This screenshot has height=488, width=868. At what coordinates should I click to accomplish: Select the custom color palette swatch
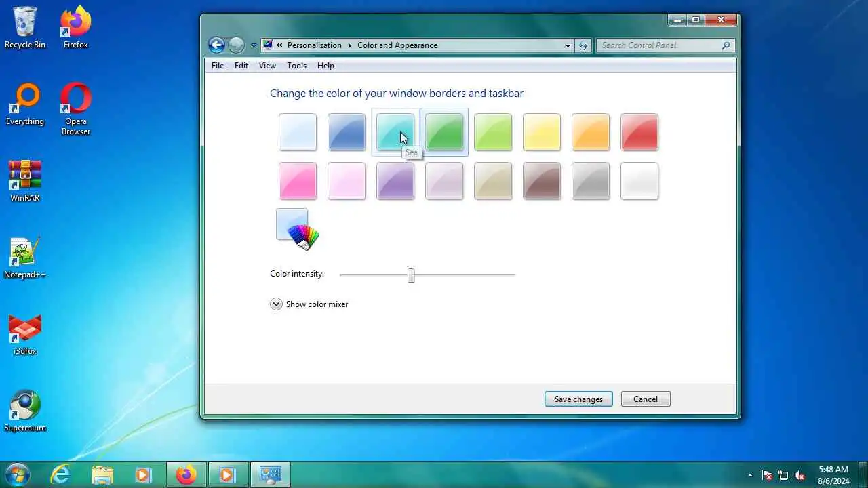click(x=298, y=230)
